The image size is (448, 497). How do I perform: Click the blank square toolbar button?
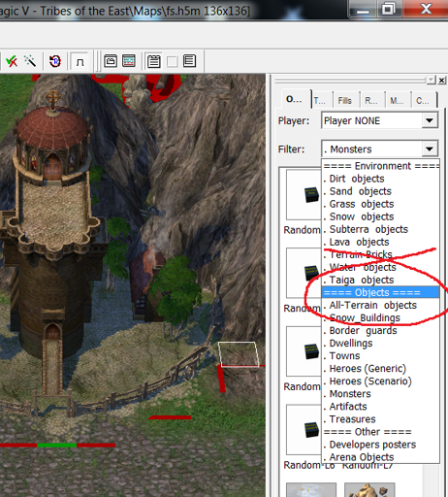click(172, 61)
